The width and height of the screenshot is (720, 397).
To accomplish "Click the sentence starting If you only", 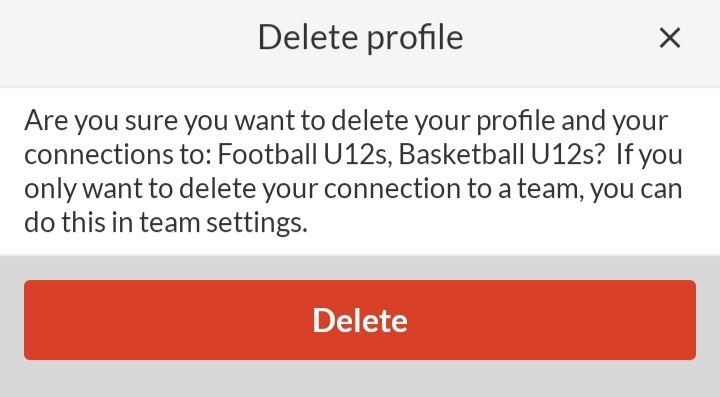I will point(353,188).
